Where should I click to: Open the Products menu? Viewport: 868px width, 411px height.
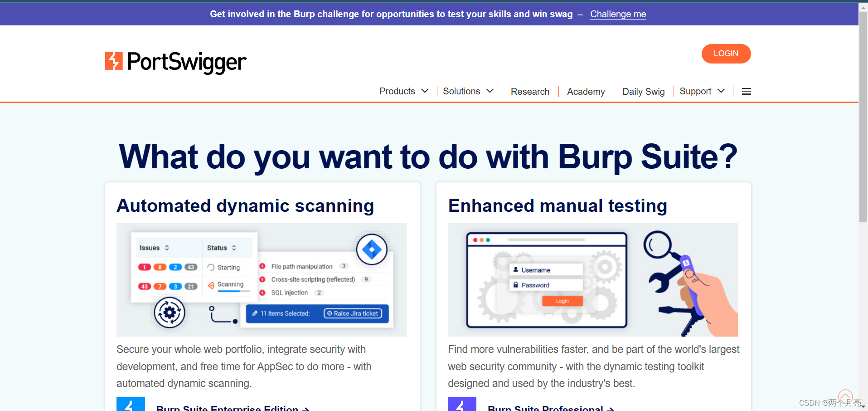click(x=397, y=91)
